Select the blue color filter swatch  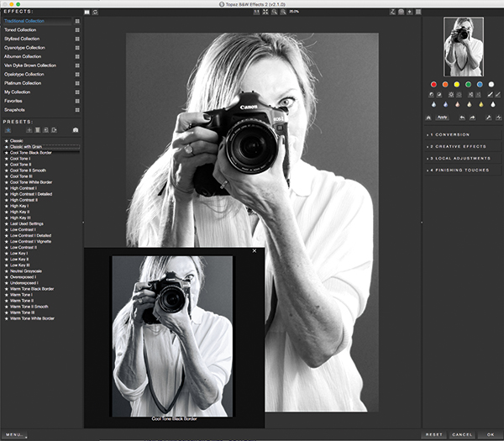(x=480, y=85)
